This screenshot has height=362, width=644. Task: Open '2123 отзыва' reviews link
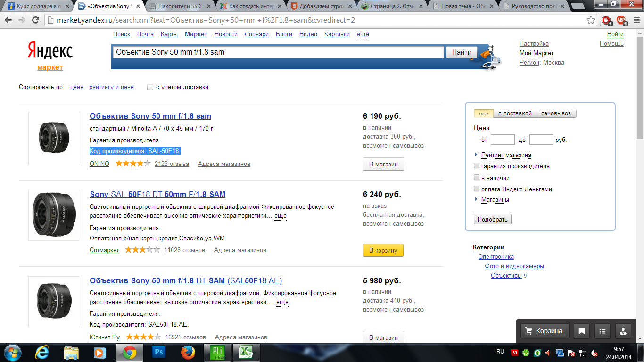172,164
